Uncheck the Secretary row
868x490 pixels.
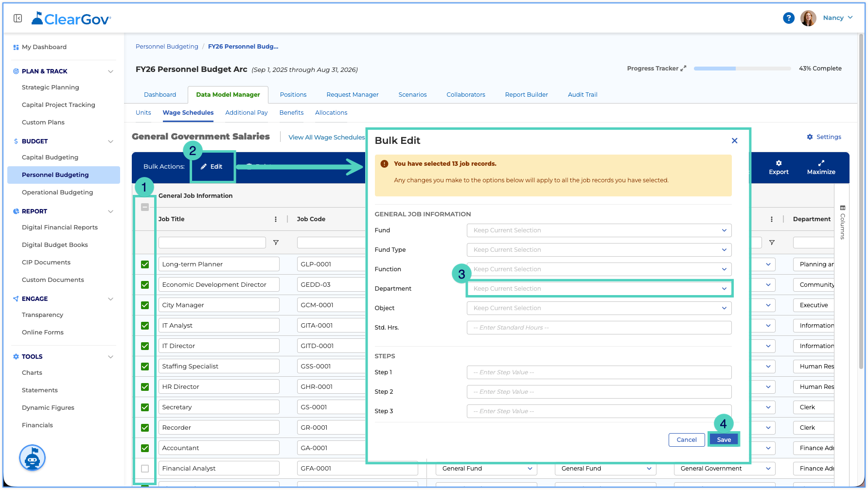[145, 407]
